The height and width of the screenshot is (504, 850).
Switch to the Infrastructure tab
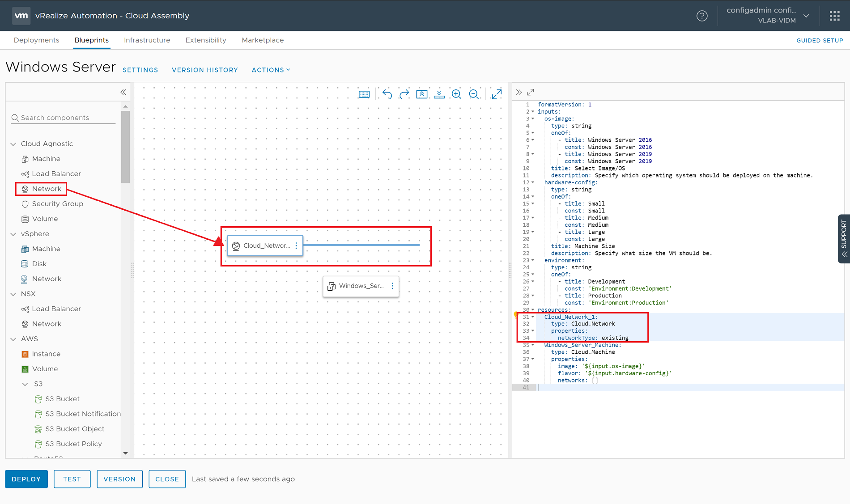pyautogui.click(x=147, y=40)
